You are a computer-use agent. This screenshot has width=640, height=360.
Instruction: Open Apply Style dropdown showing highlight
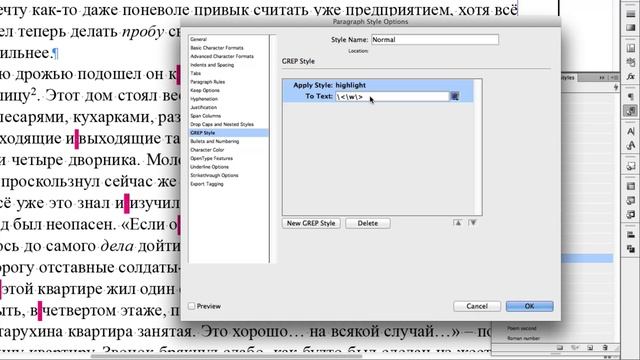click(351, 85)
